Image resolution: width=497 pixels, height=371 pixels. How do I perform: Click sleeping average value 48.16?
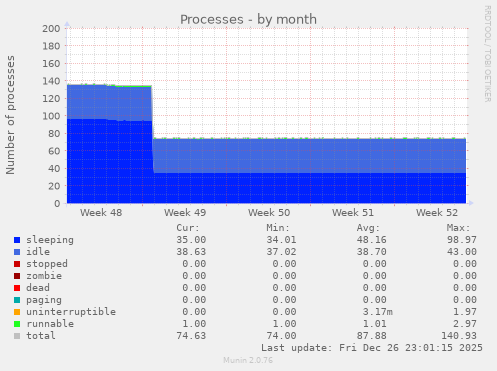click(372, 240)
